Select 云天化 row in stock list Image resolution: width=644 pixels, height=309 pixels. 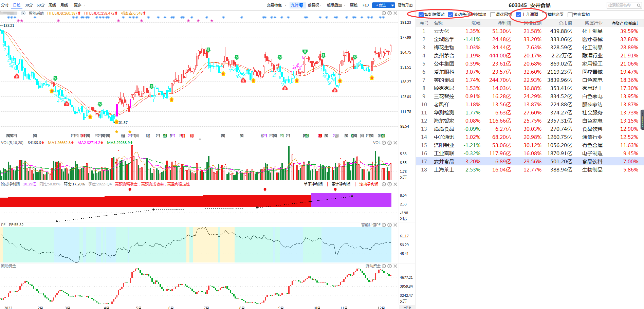tap(530, 31)
